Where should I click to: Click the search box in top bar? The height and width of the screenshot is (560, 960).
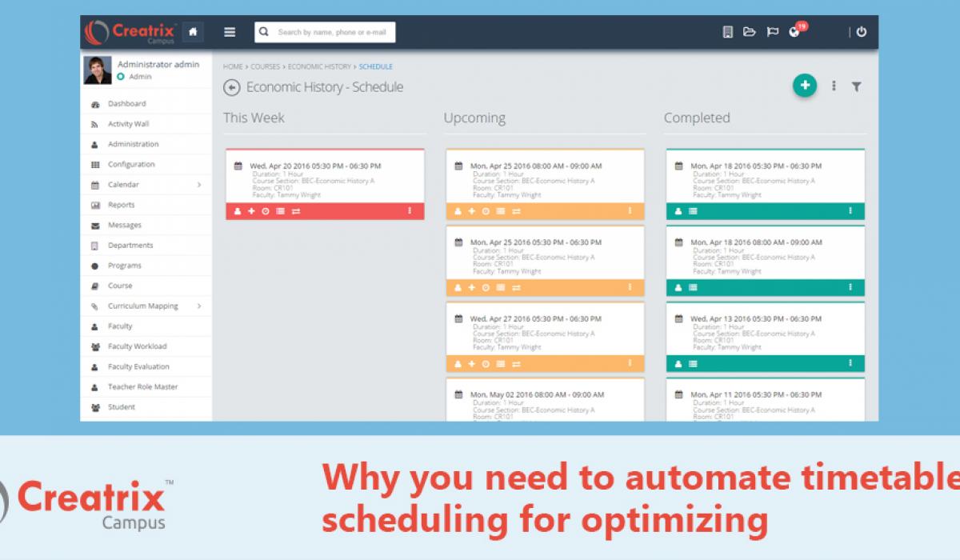pos(325,32)
